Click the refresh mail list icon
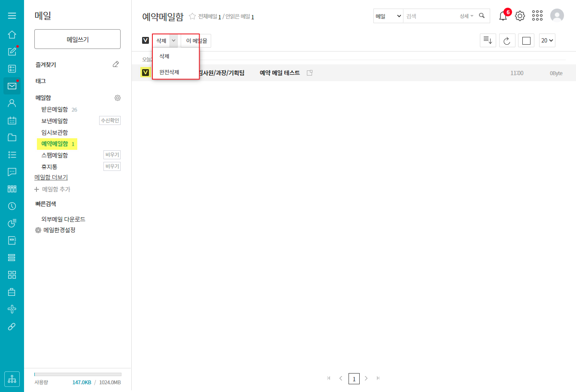576x392 pixels. [507, 40]
